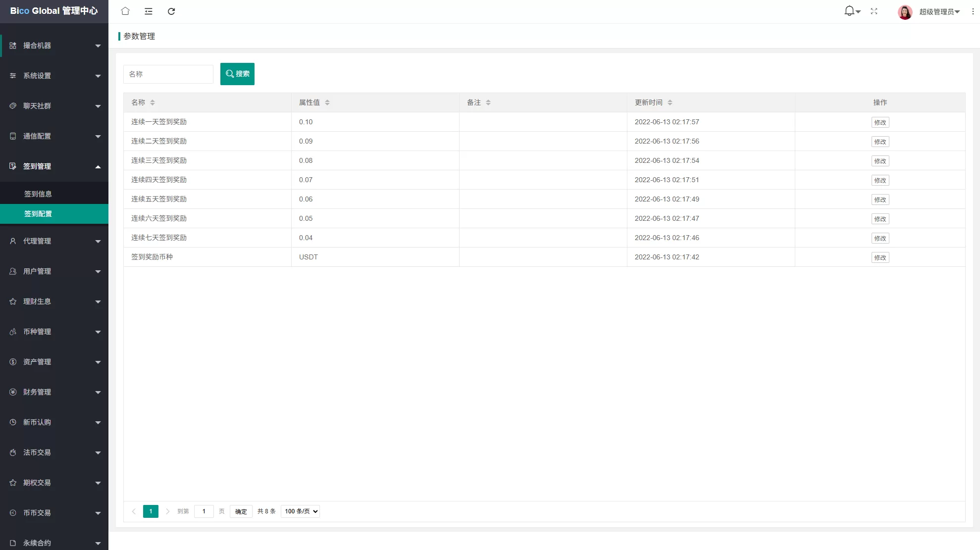This screenshot has width=980, height=550.
Task: Open the 超级管理员 user dropdown
Action: pos(939,11)
